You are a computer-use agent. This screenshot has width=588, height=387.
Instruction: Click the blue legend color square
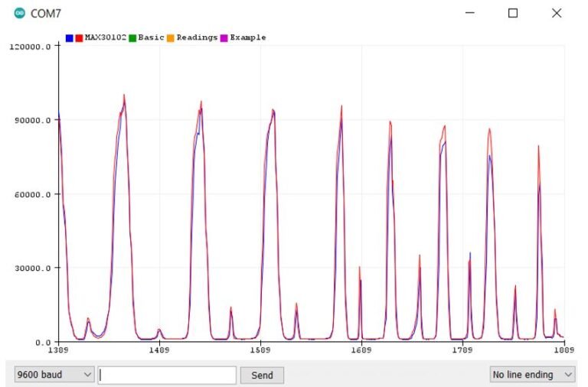coord(70,37)
